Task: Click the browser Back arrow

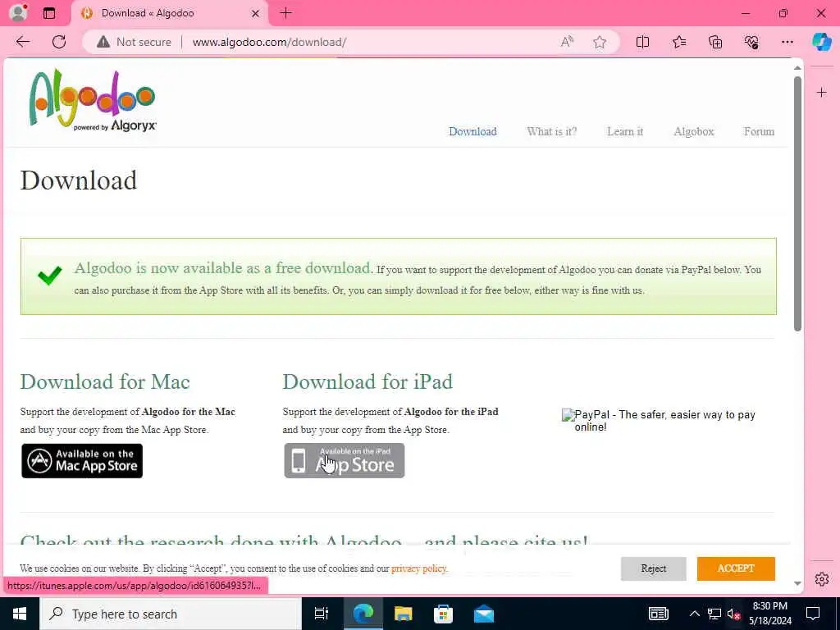Action: tap(22, 42)
